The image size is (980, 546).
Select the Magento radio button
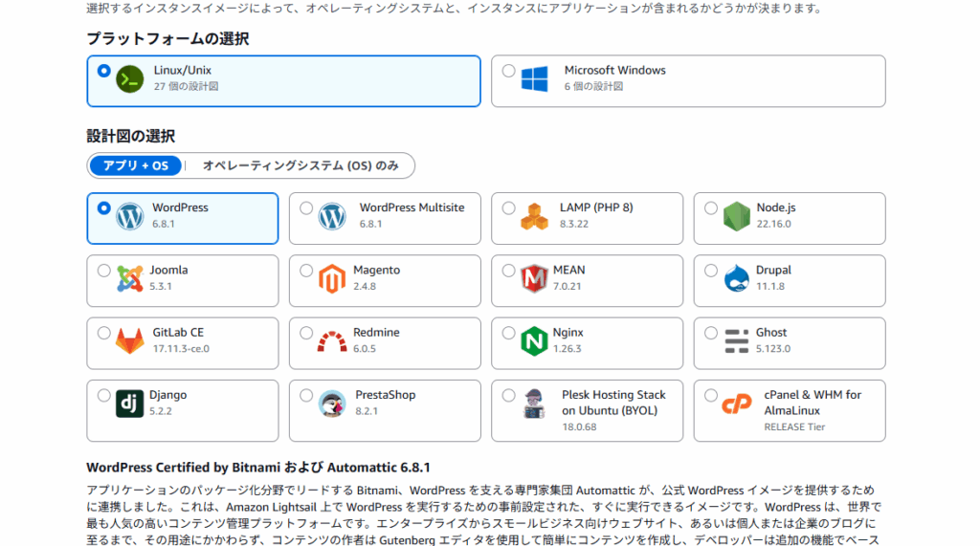click(306, 272)
